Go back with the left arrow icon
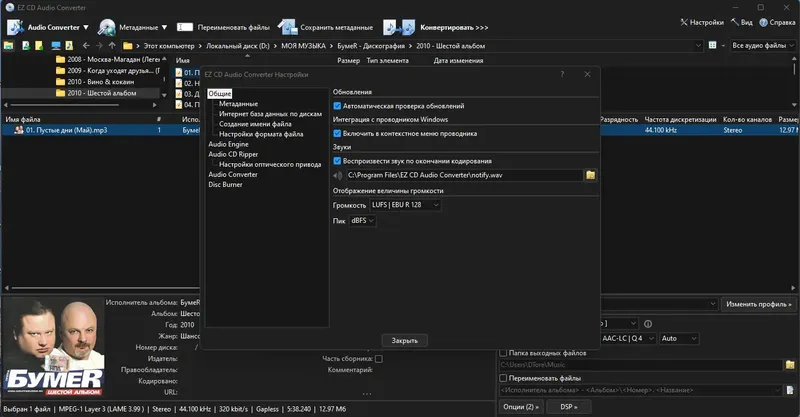The width and height of the screenshot is (800, 417). (x=86, y=45)
